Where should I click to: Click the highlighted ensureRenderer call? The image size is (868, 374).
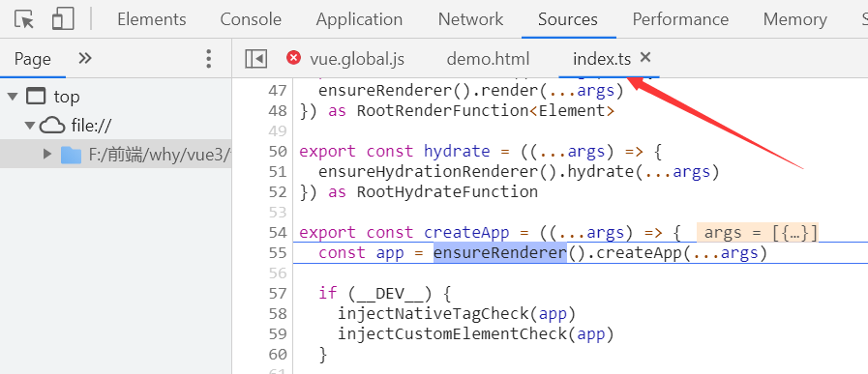(500, 253)
